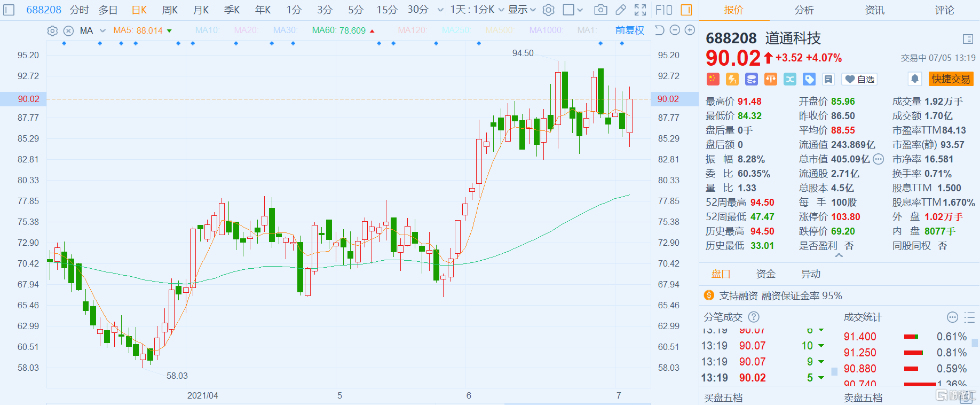
Task: Open MA indicator settings gear
Action: pos(52,30)
